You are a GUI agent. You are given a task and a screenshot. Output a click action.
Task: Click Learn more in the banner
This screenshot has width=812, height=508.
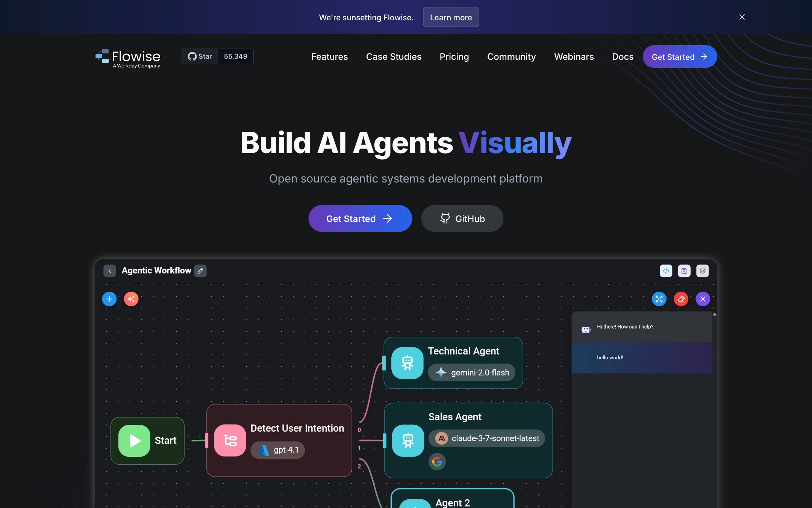click(x=451, y=17)
